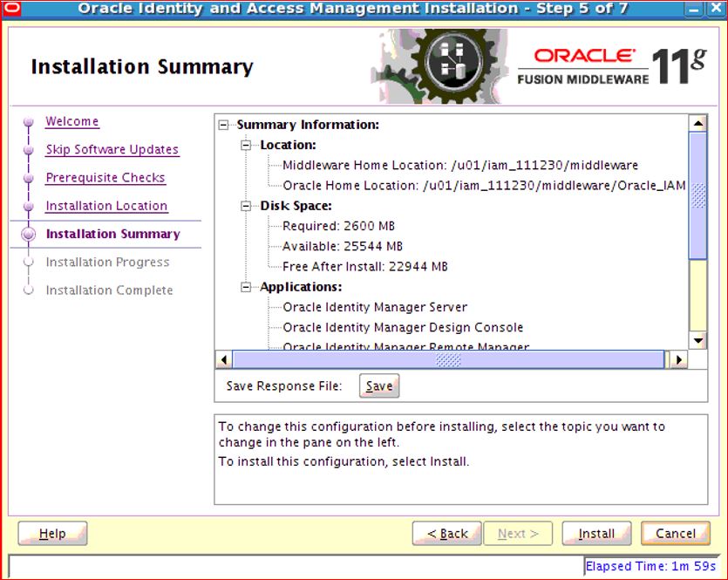Click the Applications heading text
728x580 pixels.
[301, 287]
